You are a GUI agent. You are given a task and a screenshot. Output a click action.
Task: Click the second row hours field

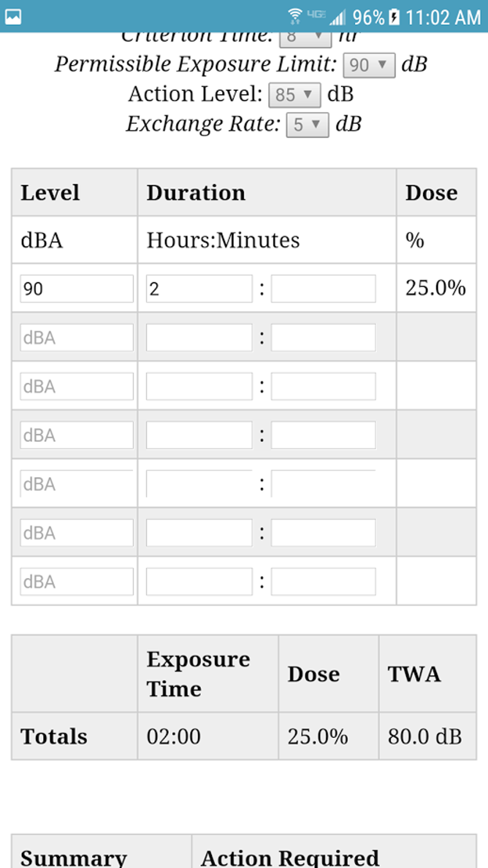point(199,337)
